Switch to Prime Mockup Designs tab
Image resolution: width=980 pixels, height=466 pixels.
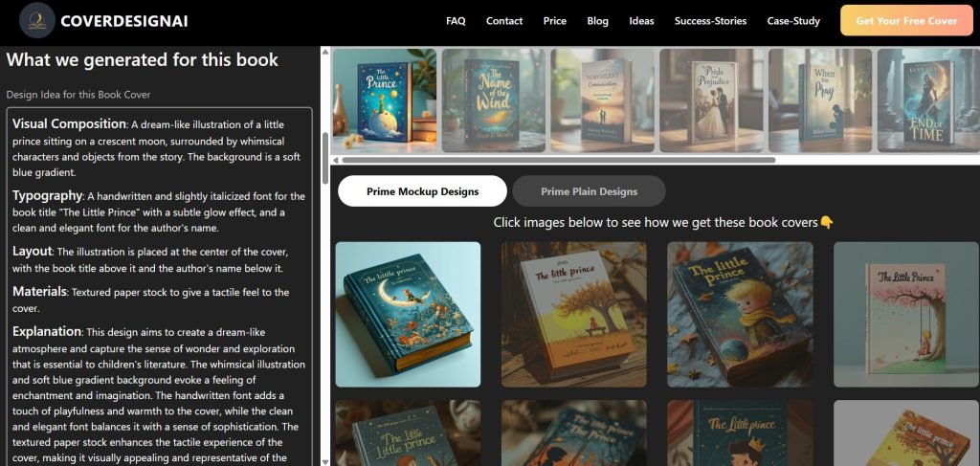point(422,191)
